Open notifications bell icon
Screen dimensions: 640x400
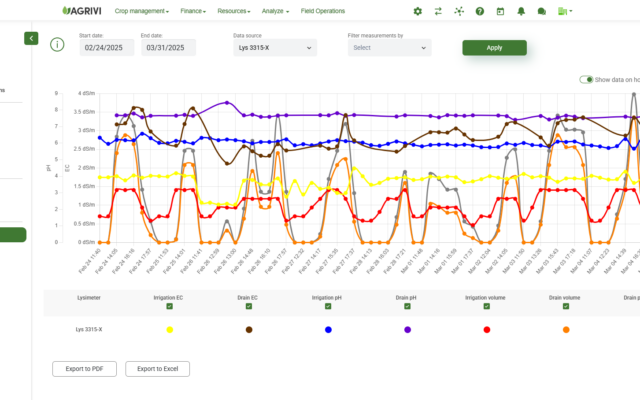coord(521,11)
